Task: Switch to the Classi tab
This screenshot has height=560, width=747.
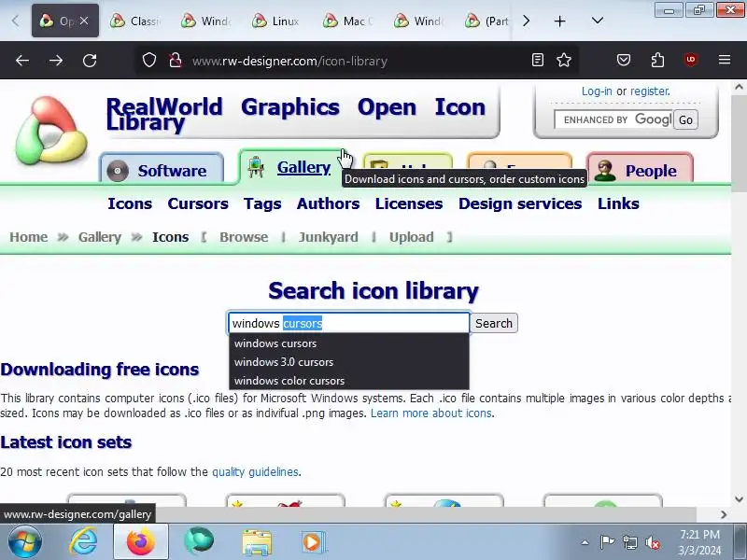Action: click(135, 21)
